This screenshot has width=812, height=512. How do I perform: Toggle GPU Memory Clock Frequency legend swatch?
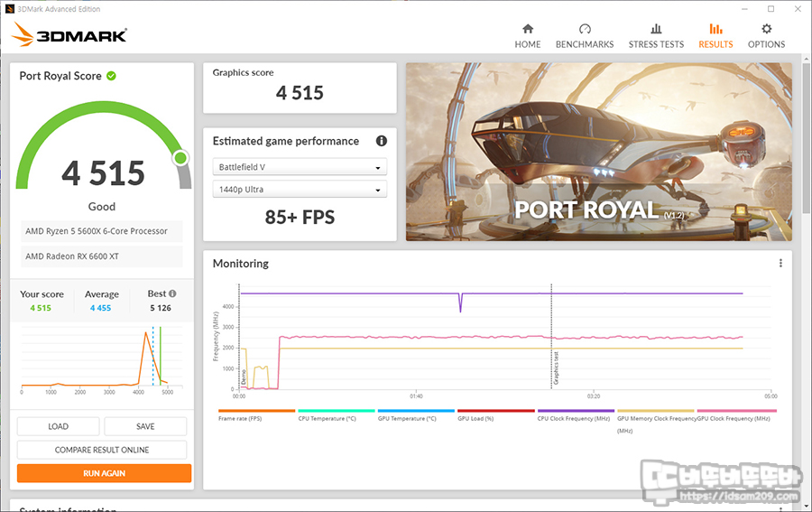[656, 411]
